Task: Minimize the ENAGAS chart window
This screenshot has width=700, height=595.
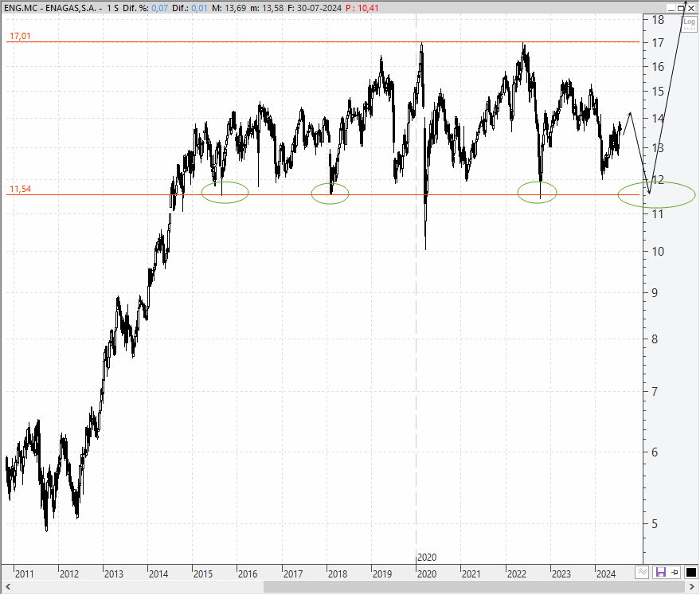Action: coord(671,8)
